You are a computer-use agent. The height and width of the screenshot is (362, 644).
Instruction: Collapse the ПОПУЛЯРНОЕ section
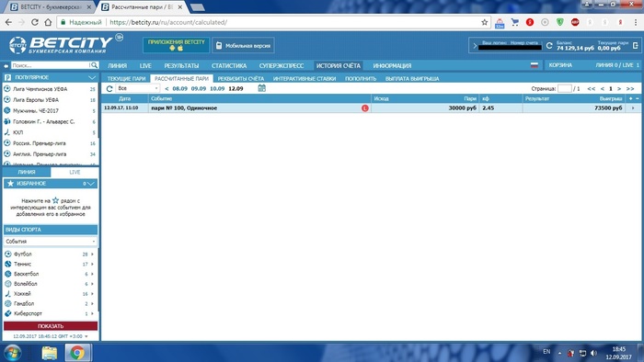coord(92,77)
